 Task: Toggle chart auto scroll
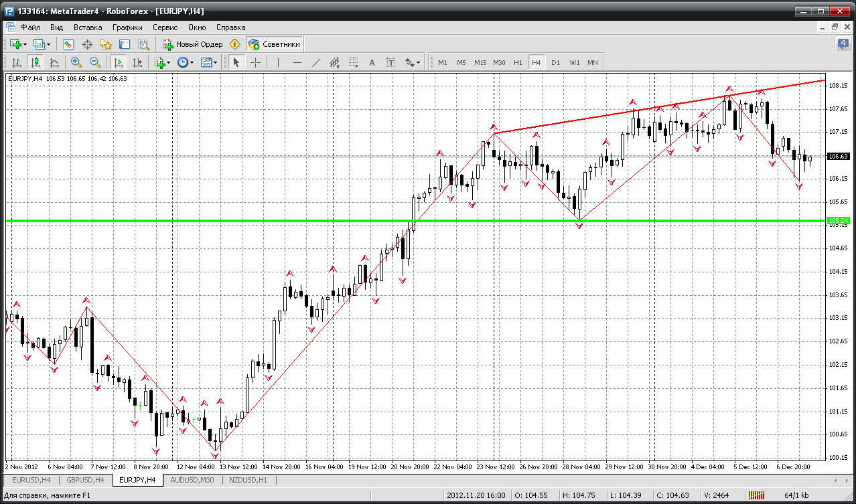tap(119, 62)
